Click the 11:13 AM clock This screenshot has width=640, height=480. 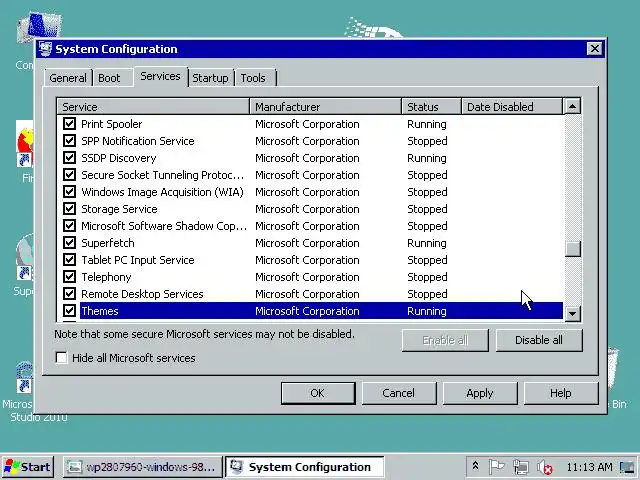pyautogui.click(x=589, y=467)
